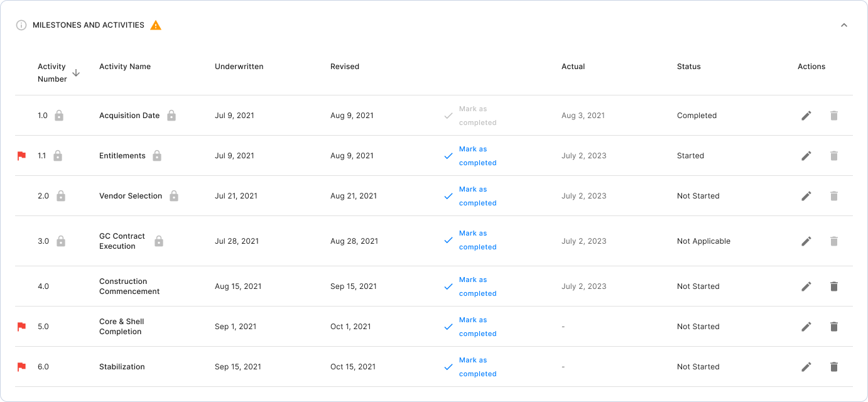
Task: Click the disabled trash icon for Entitlements
Action: tap(834, 156)
